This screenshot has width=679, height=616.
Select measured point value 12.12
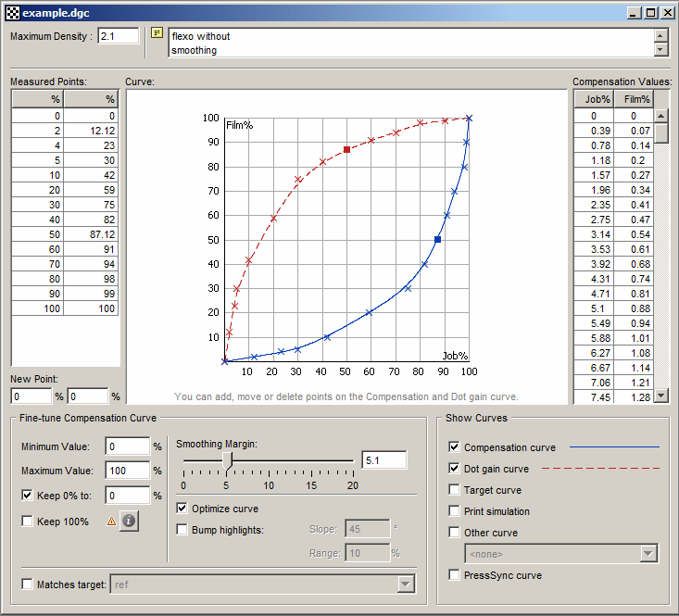click(91, 131)
